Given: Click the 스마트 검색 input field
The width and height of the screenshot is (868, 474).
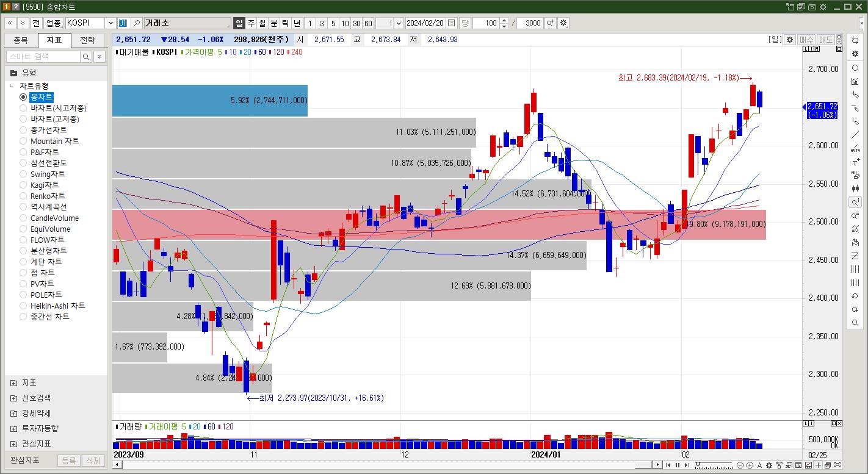Looking at the screenshot, I should click(43, 57).
